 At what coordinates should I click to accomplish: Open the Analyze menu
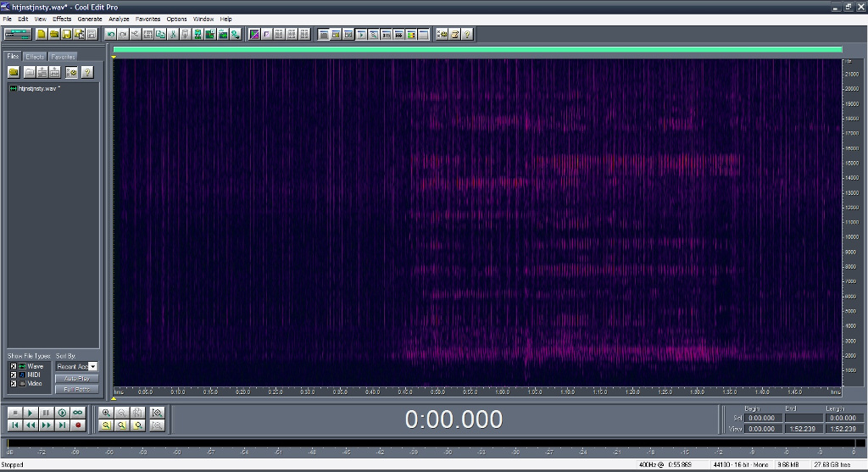coord(120,19)
